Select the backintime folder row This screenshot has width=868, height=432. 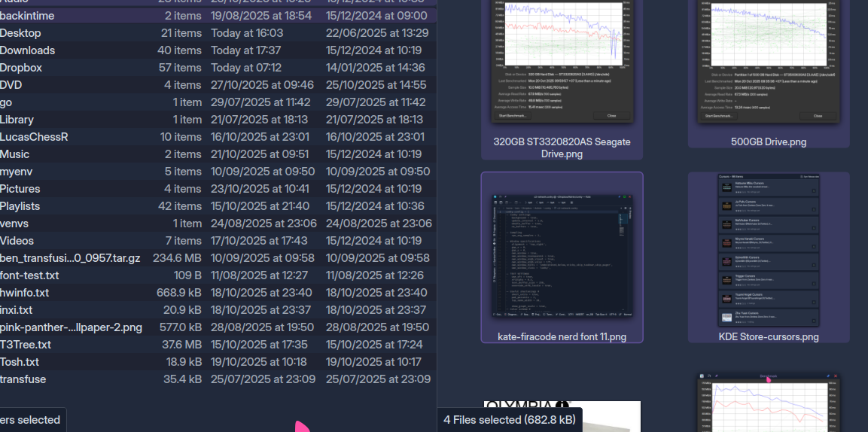click(27, 16)
